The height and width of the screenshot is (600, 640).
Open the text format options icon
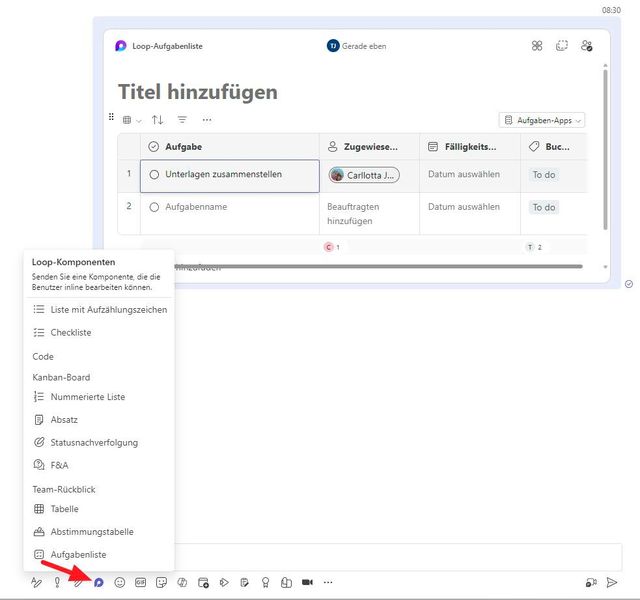pyautogui.click(x=36, y=582)
